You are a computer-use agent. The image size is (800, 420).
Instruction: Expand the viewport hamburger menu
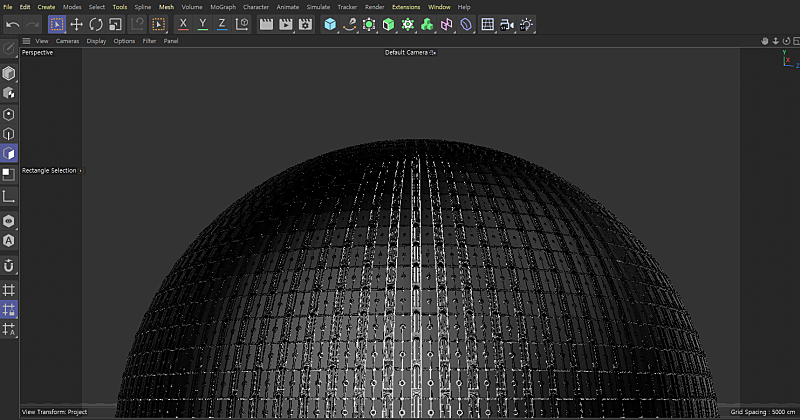click(26, 41)
